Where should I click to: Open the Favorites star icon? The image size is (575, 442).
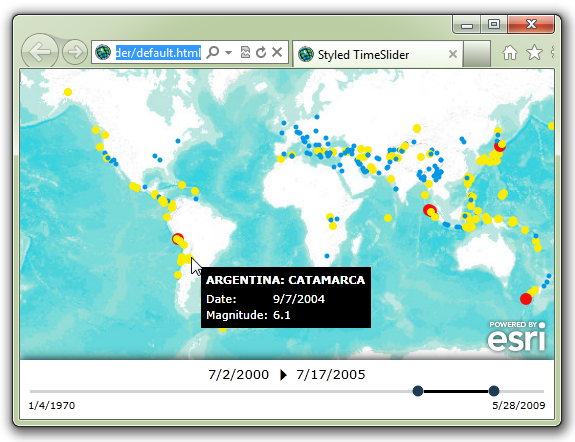tap(534, 52)
